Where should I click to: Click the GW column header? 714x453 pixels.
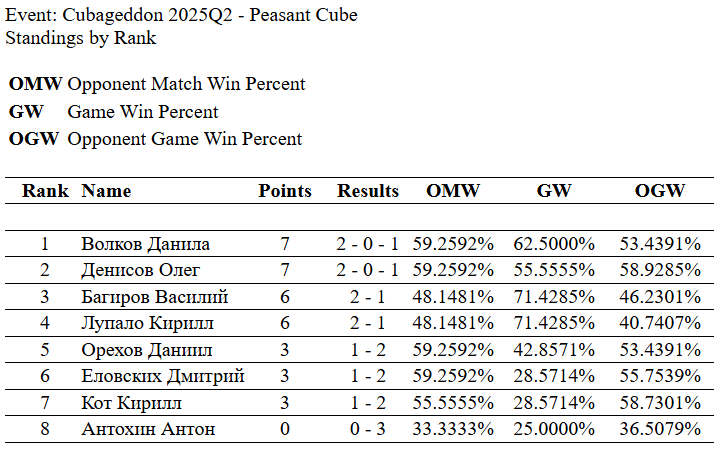[553, 191]
